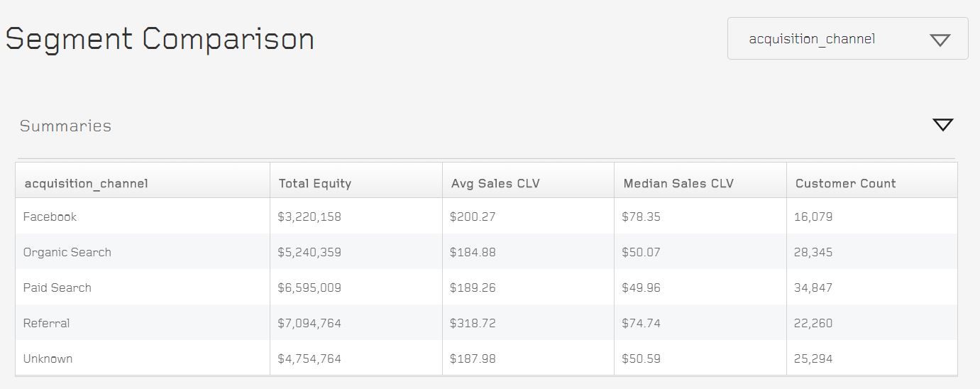980x389 pixels.
Task: Select the Unknown row label
Action: (x=48, y=358)
